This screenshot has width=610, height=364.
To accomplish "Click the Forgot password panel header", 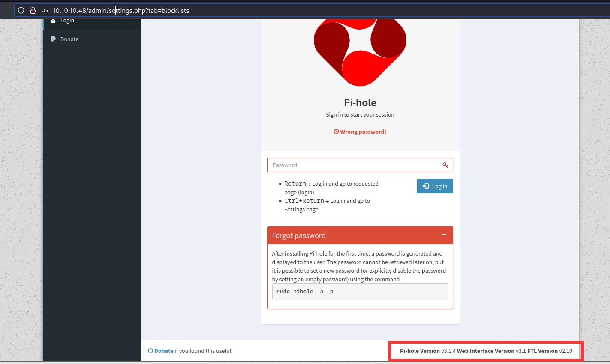I will coord(360,235).
